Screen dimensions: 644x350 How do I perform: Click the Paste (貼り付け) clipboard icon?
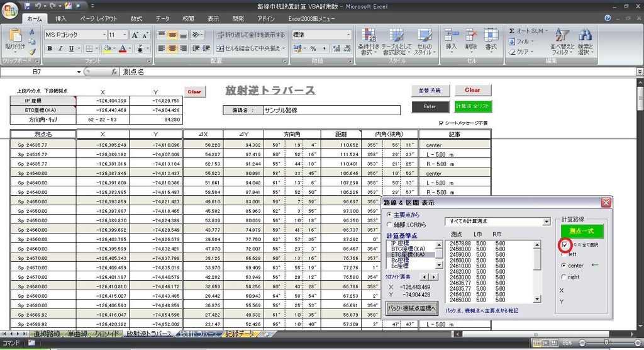point(15,35)
